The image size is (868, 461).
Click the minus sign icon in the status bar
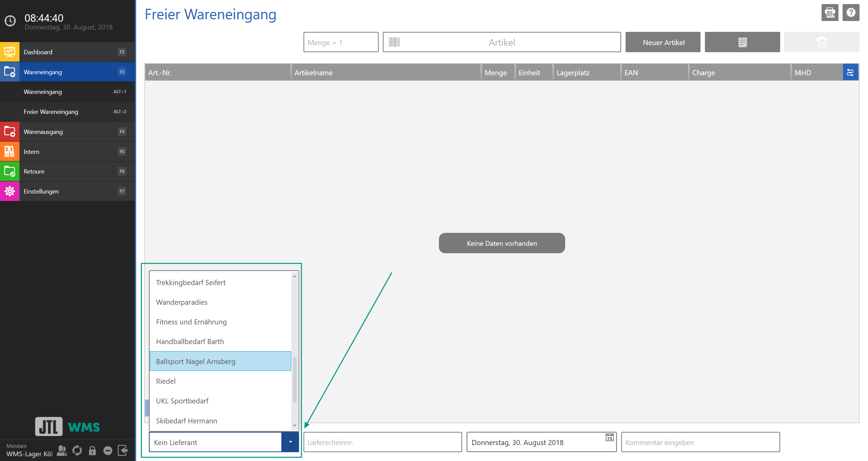point(107,450)
